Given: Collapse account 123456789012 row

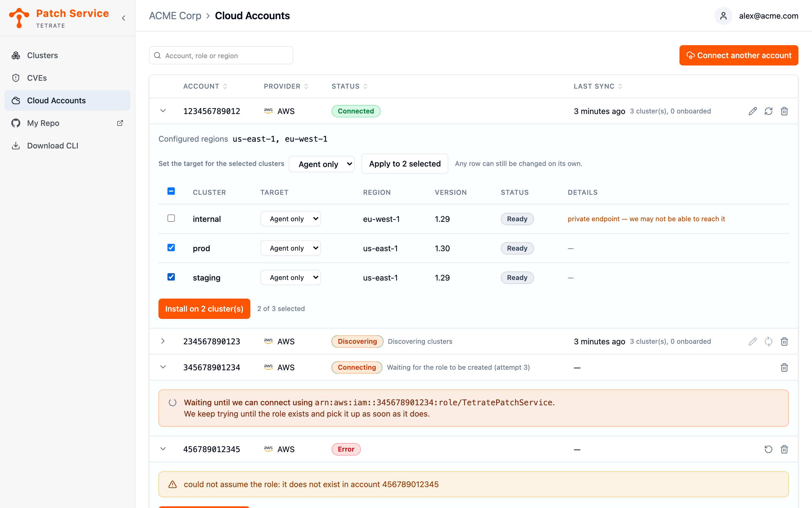Looking at the screenshot, I should pyautogui.click(x=163, y=111).
